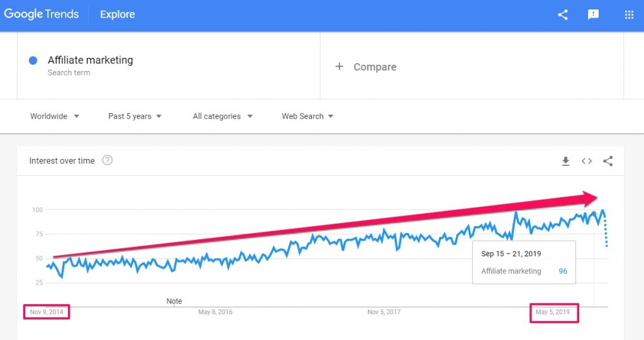Click the share icon in header
This screenshot has height=340, width=644.
coord(563,14)
